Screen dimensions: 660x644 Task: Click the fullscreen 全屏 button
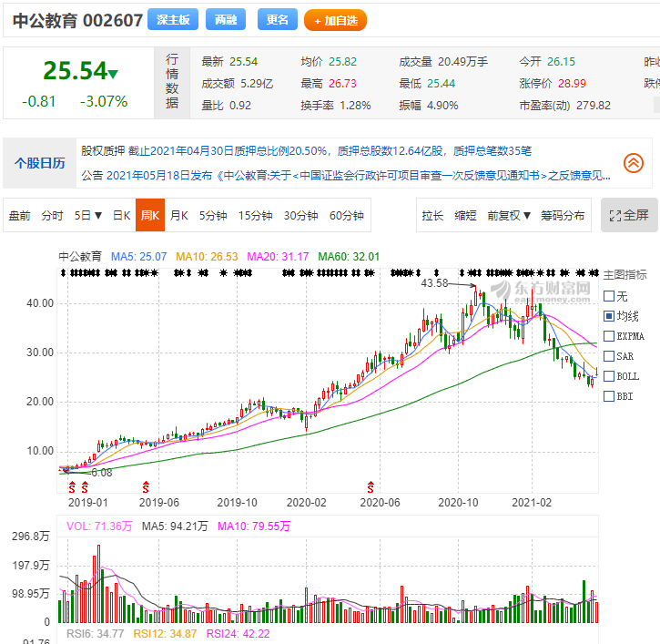point(629,215)
